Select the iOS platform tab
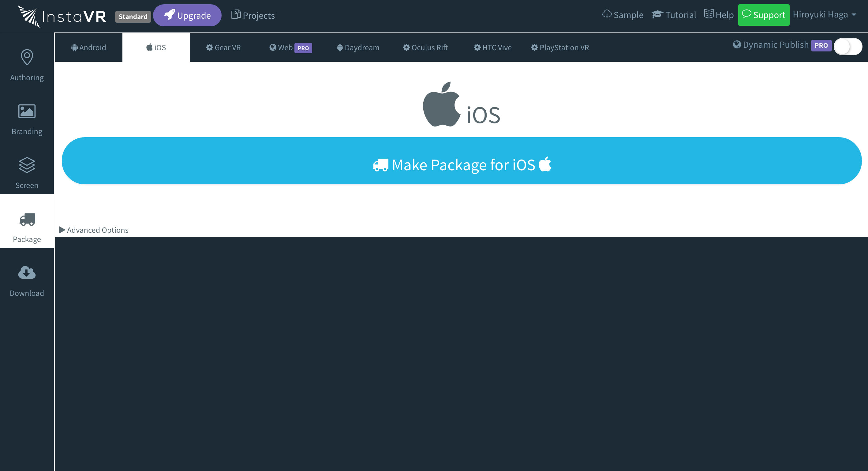The width and height of the screenshot is (868, 471). coord(156,47)
